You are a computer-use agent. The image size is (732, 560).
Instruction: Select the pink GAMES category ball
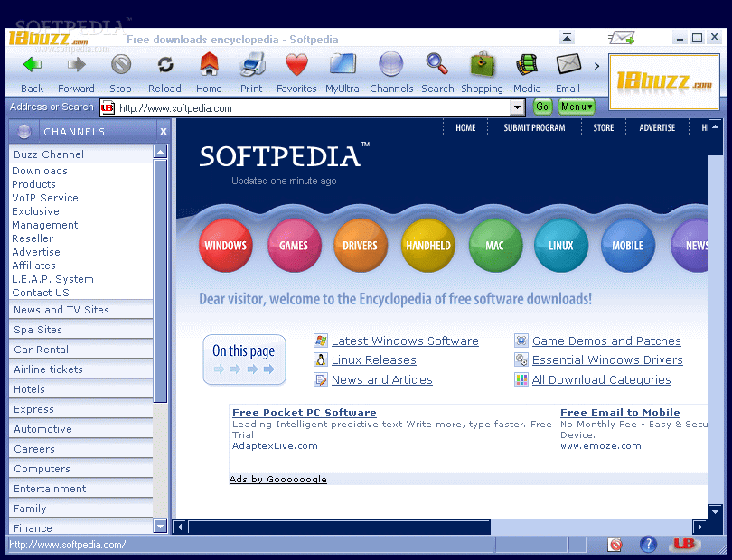(294, 246)
